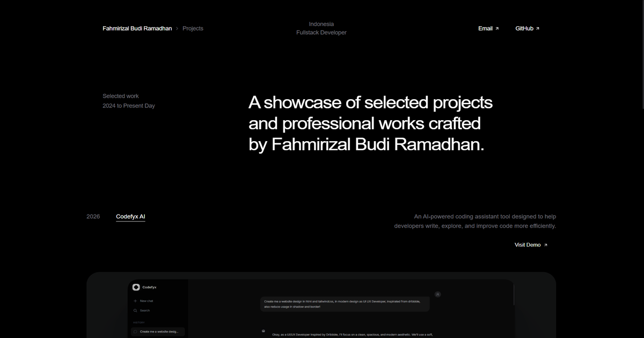This screenshot has height=338, width=644.
Task: Click the arrow icon next to GitHub
Action: [x=538, y=28]
